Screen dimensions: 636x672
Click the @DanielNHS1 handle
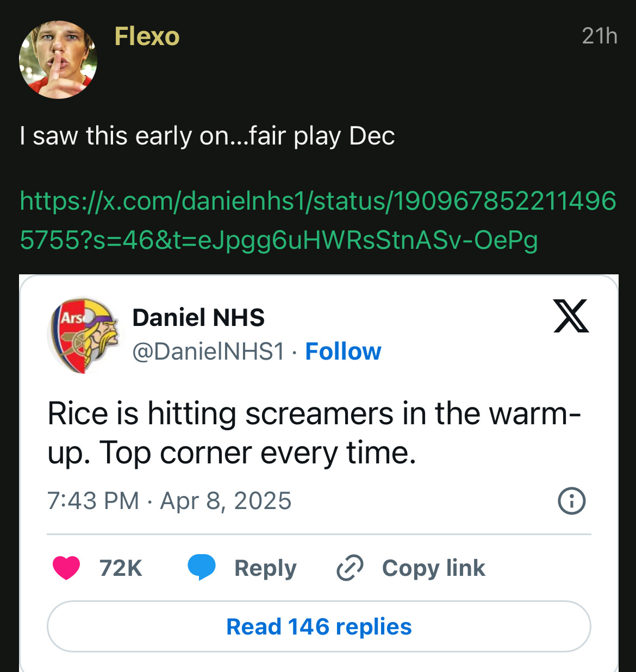[x=208, y=352]
